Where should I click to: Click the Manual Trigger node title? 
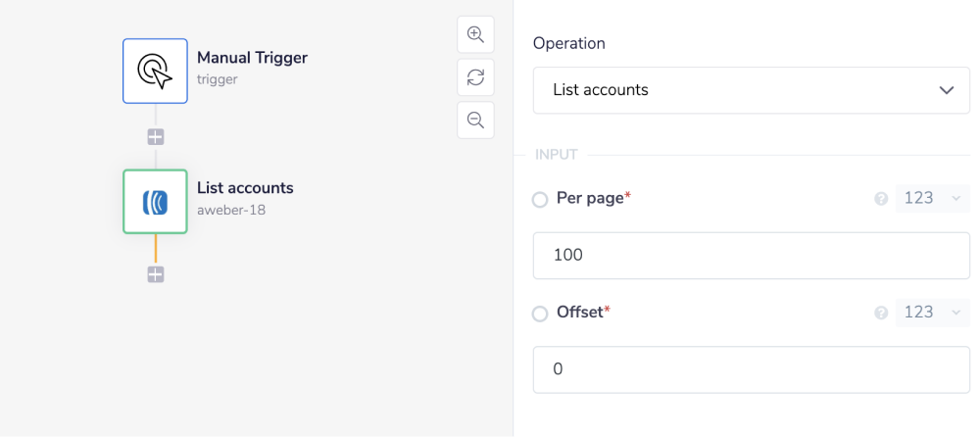(252, 58)
